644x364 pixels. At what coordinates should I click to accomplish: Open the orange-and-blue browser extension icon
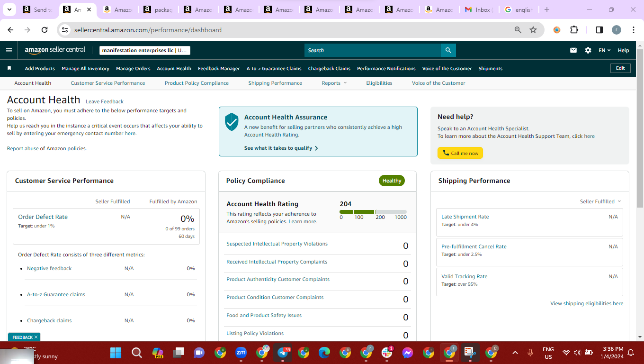coord(557,30)
